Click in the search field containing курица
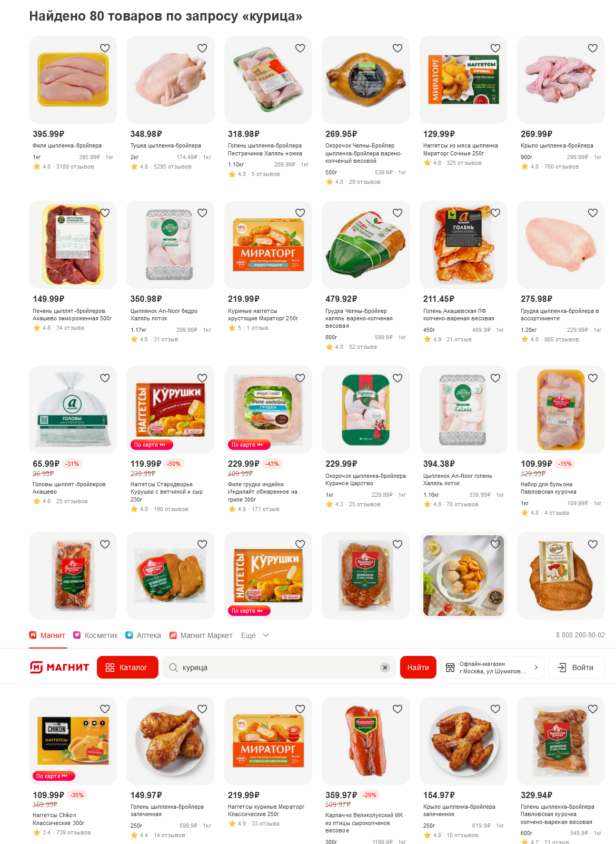The width and height of the screenshot is (616, 844). click(279, 668)
